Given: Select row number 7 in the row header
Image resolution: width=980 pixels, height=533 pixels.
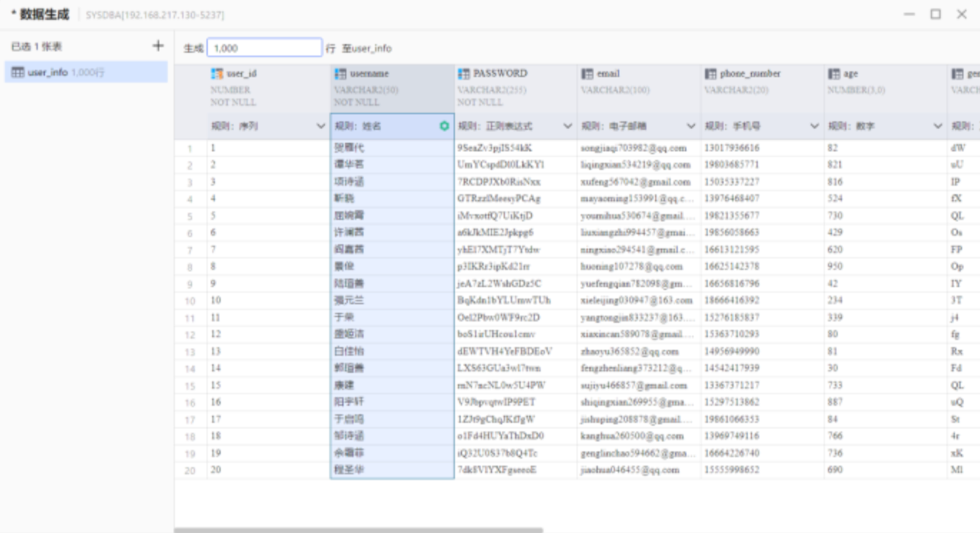Looking at the screenshot, I should [190, 250].
